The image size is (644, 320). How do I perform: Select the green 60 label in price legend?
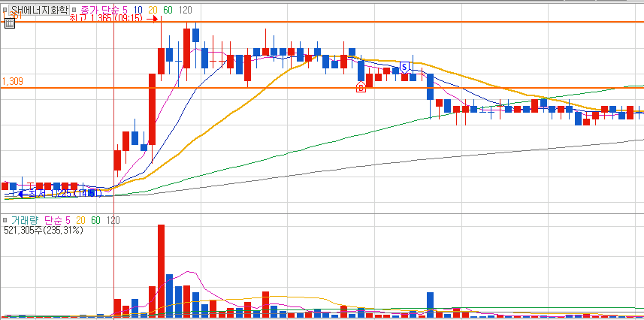tap(168, 10)
